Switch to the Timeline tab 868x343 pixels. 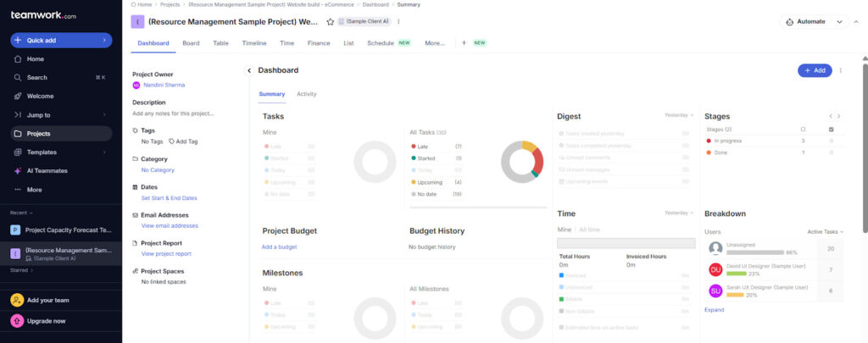pos(254,43)
